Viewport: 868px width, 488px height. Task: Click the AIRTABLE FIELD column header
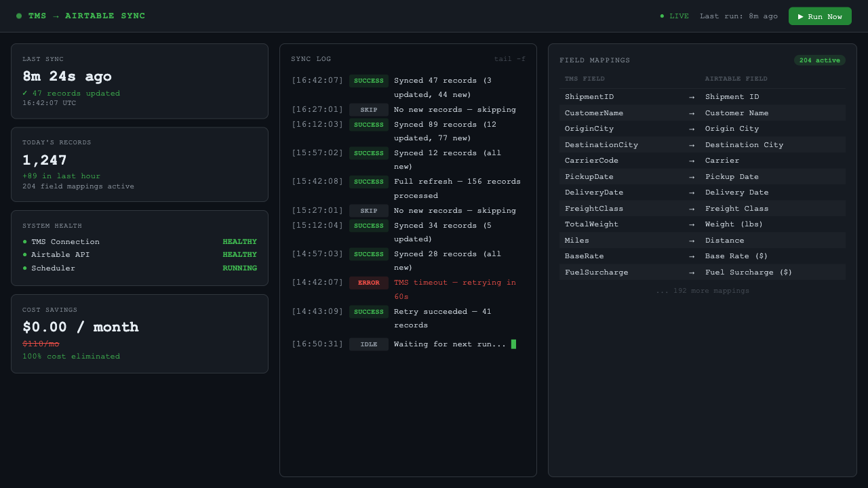coord(736,79)
